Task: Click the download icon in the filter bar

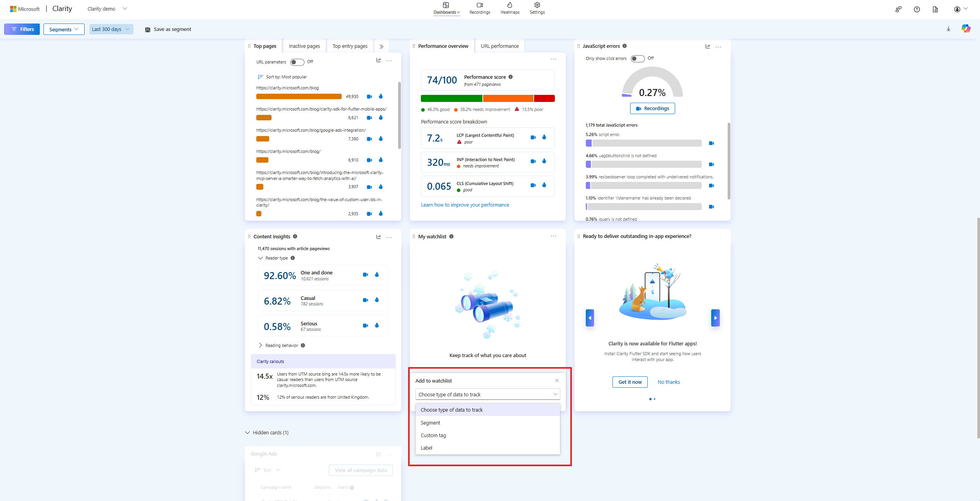Action: 948,29
